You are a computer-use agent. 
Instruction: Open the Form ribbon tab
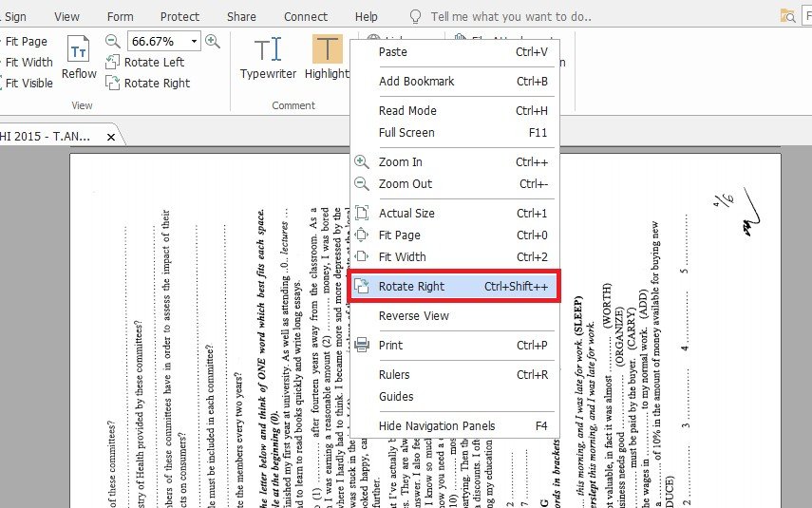[x=121, y=16]
